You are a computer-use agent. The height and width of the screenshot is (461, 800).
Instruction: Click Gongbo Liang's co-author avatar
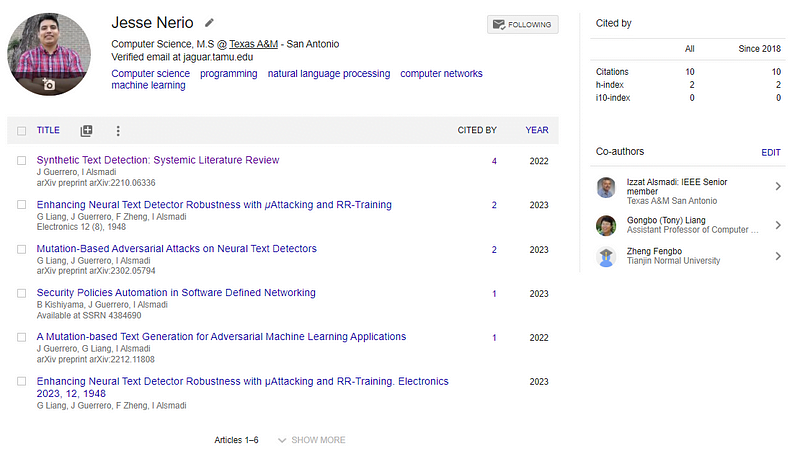click(x=606, y=224)
